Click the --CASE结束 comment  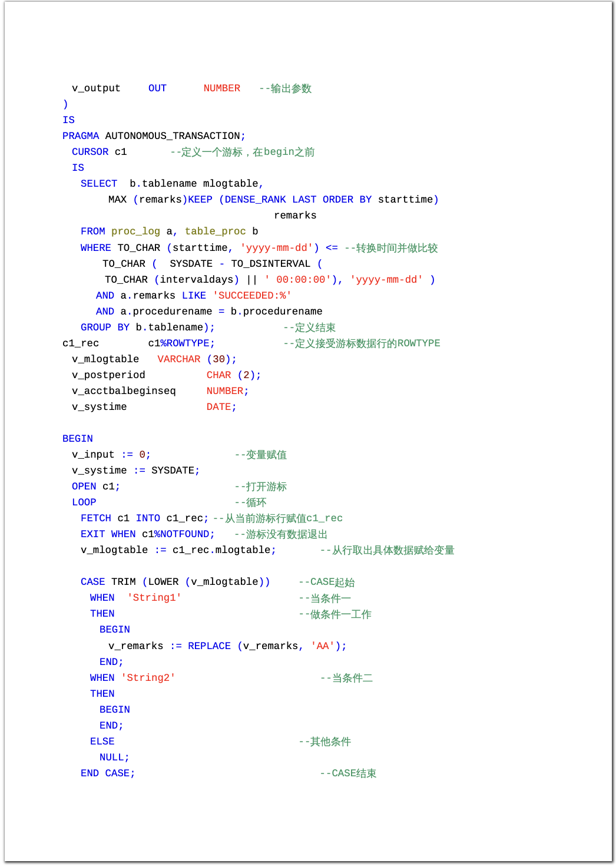(x=348, y=773)
